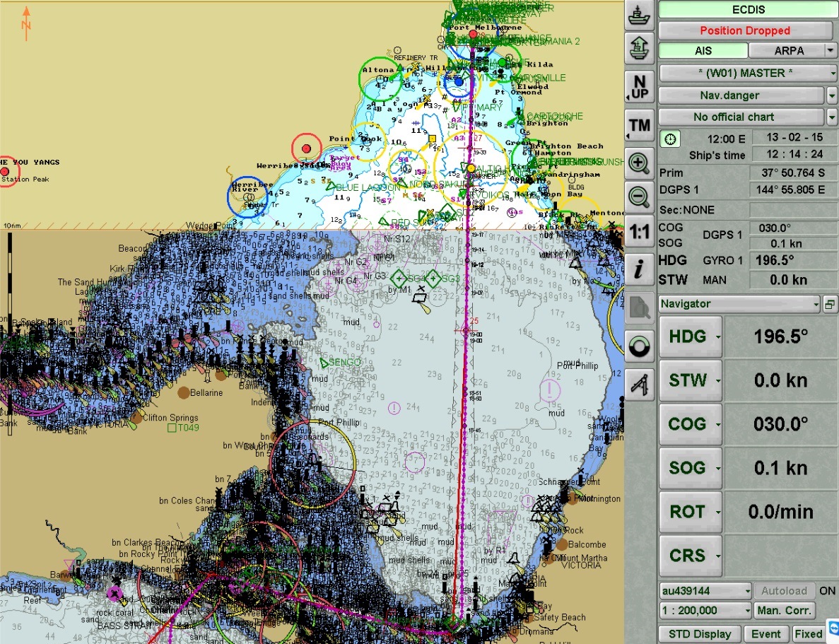Image resolution: width=839 pixels, height=644 pixels.
Task: Select the divider compass measuring tool
Action: click(639, 384)
